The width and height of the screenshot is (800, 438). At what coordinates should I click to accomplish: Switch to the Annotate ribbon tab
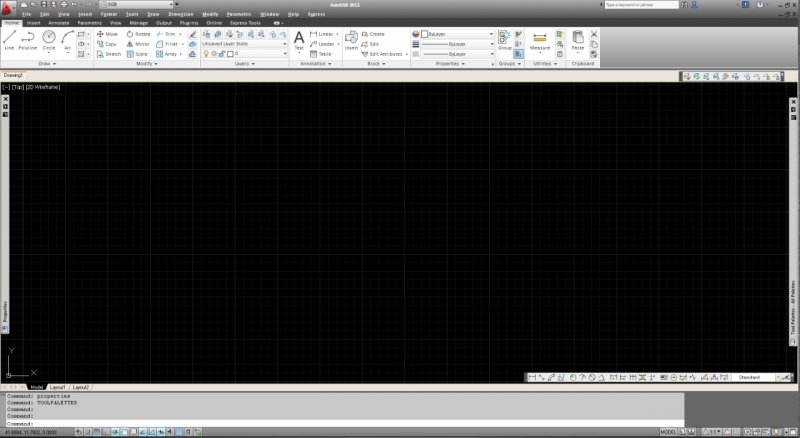(59, 23)
